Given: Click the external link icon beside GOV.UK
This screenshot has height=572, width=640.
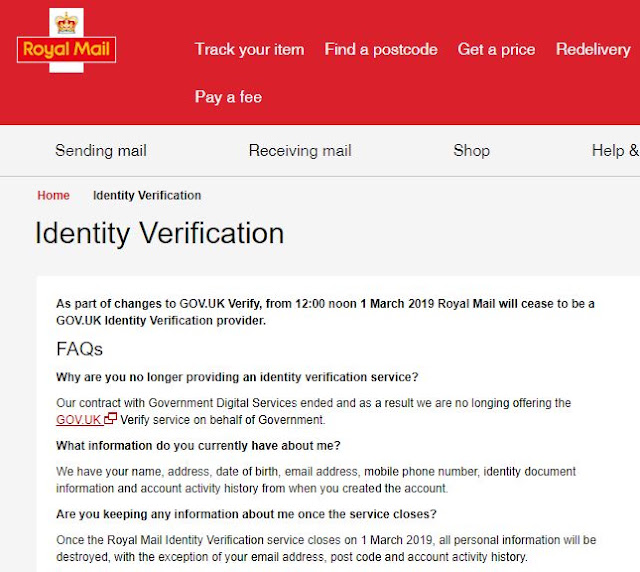Looking at the screenshot, I should tap(111, 418).
